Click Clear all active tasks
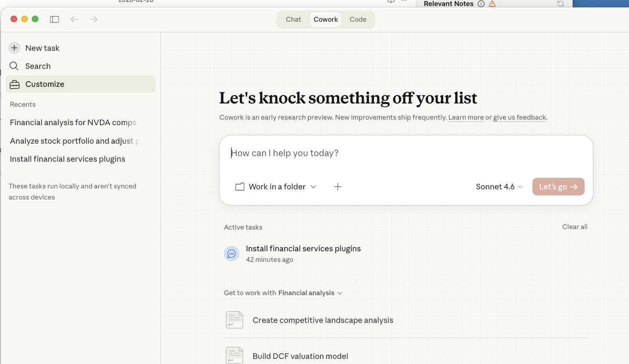Viewport: 629px width, 364px height. pyautogui.click(x=574, y=227)
